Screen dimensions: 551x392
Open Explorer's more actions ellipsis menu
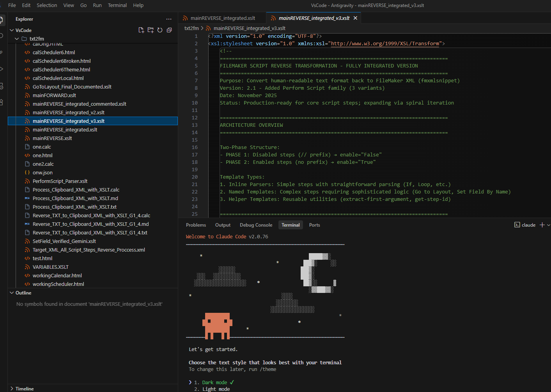pyautogui.click(x=168, y=19)
